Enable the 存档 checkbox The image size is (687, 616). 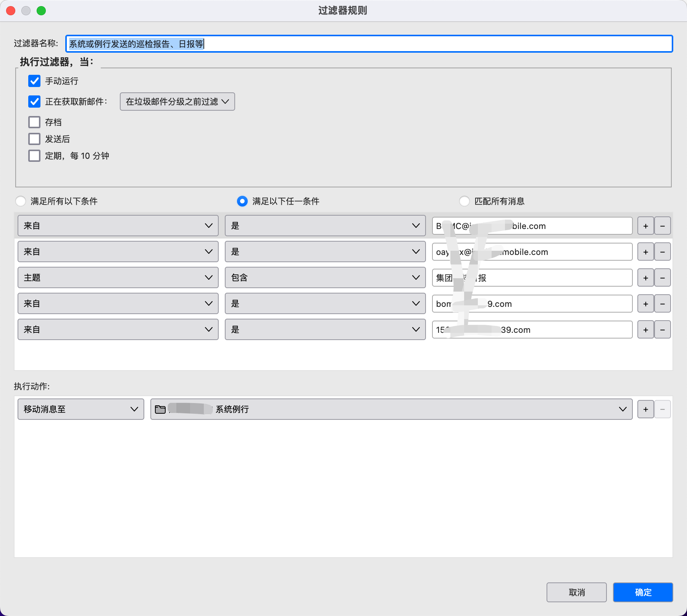pyautogui.click(x=34, y=122)
